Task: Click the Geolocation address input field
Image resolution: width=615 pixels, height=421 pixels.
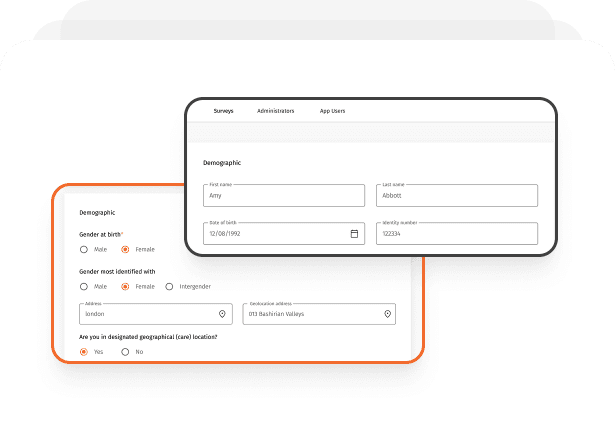Action: 319,314
